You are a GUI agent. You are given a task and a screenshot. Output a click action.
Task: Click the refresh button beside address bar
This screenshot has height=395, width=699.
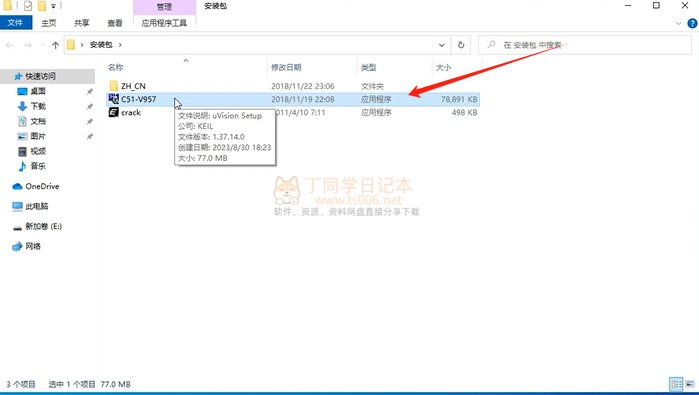(461, 45)
